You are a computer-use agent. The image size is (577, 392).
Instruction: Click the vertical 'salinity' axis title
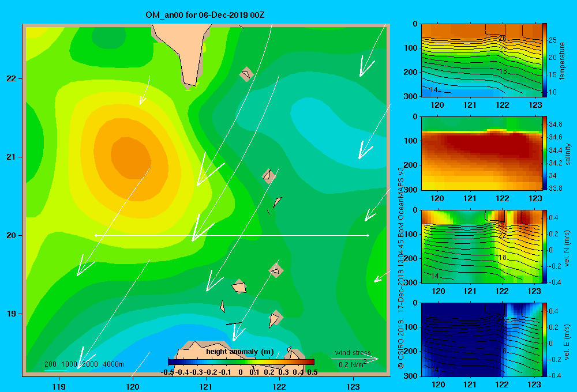(x=568, y=154)
